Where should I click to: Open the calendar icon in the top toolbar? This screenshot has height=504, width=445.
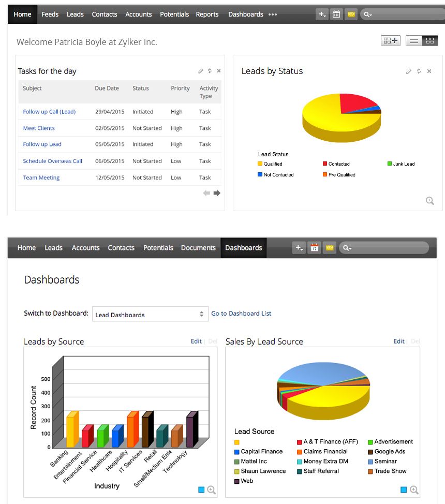336,14
